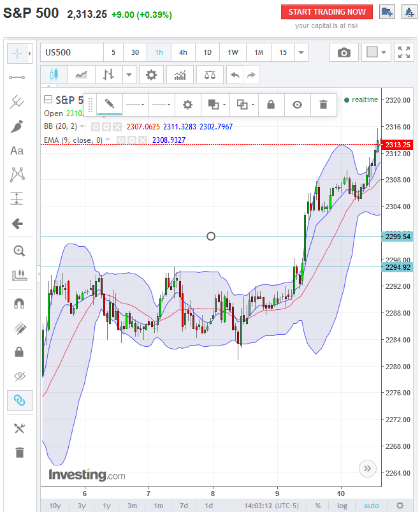Switch to area chart style
This screenshot has width=420, height=512.
pyautogui.click(x=81, y=75)
